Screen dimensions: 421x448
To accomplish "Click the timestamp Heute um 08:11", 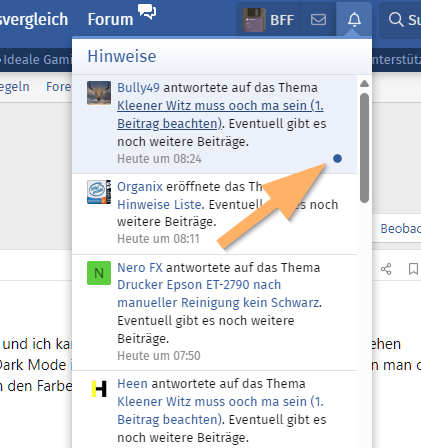I will tap(158, 239).
